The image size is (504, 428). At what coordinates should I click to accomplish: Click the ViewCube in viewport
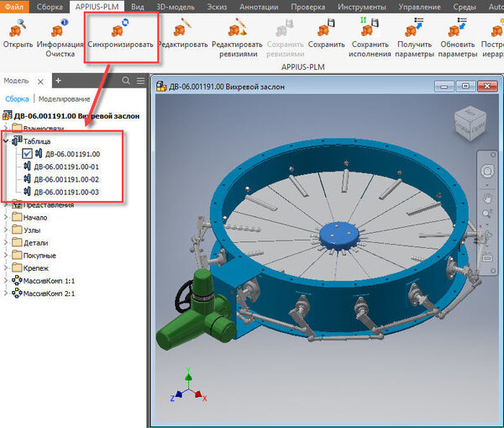(x=470, y=124)
